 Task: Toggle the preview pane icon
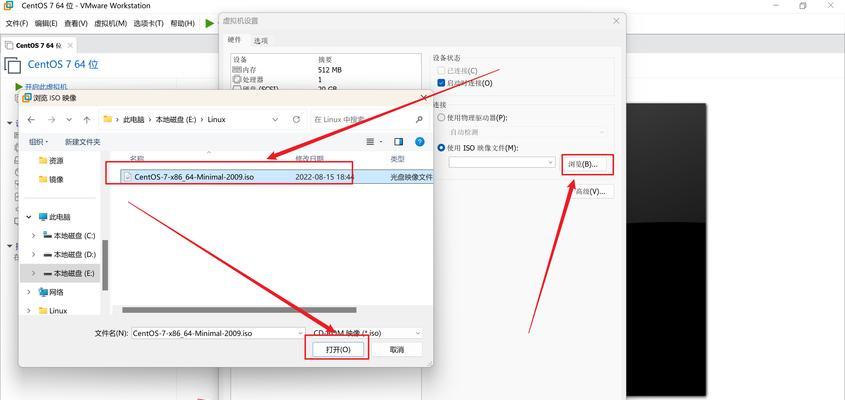pos(398,142)
